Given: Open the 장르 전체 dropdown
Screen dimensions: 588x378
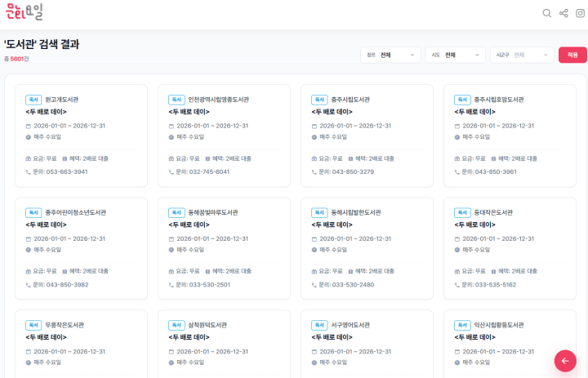Looking at the screenshot, I should [x=390, y=56].
